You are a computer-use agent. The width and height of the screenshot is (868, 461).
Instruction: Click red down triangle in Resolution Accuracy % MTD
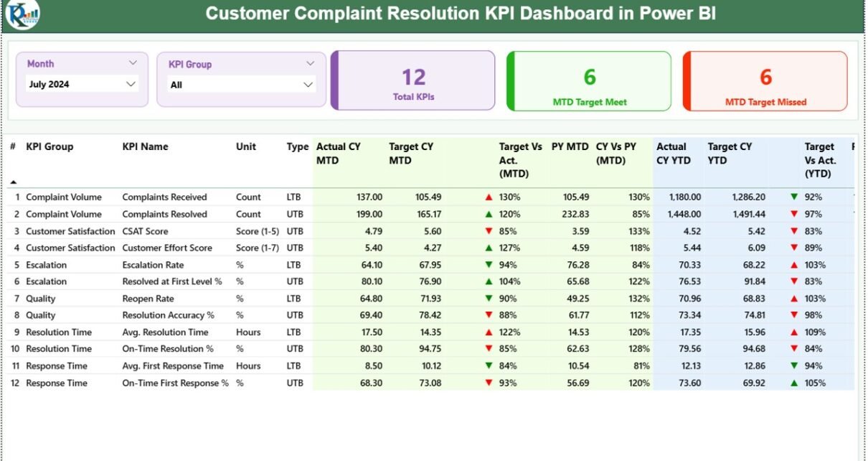[489, 315]
